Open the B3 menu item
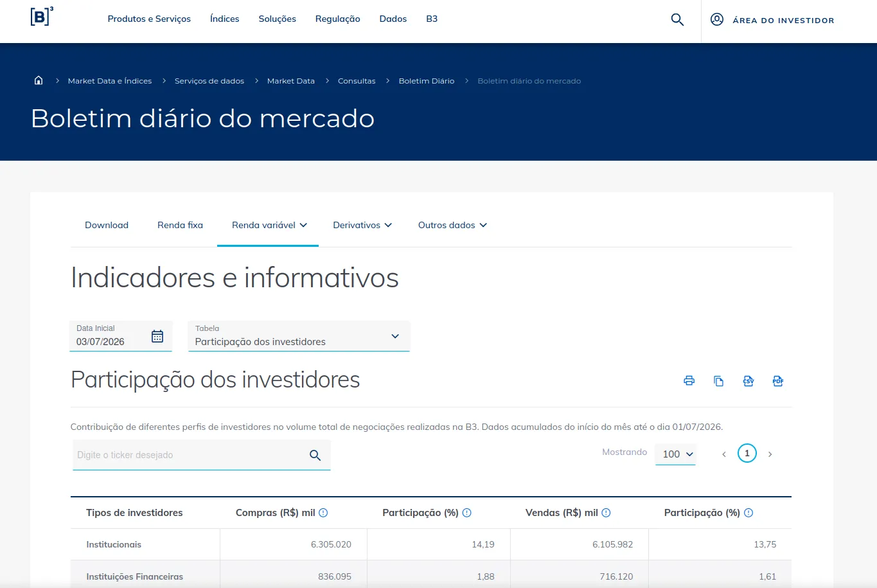 [x=432, y=19]
